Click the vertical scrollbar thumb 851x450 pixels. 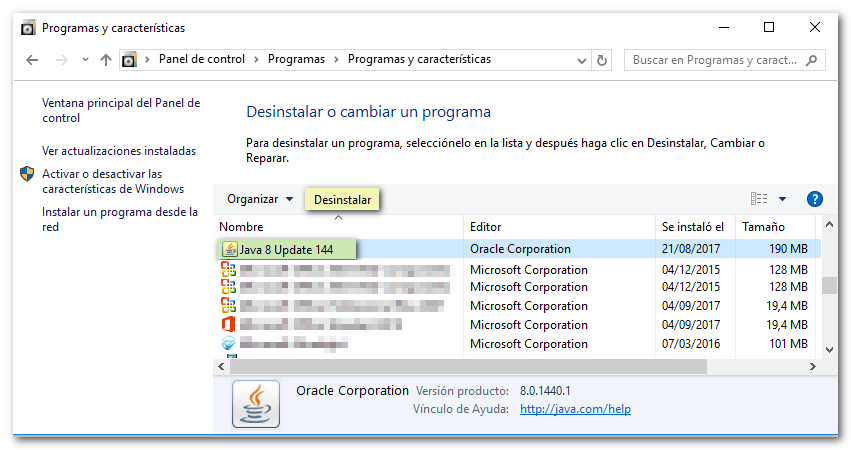(829, 286)
